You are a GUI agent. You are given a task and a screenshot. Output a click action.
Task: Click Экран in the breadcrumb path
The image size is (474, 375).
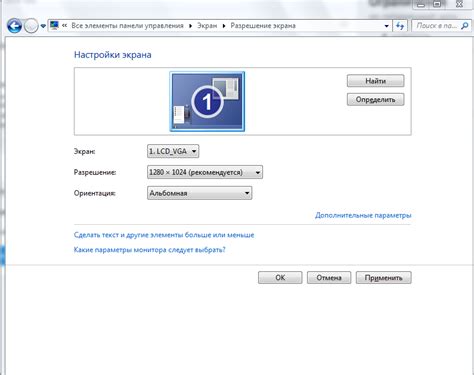[x=207, y=26]
